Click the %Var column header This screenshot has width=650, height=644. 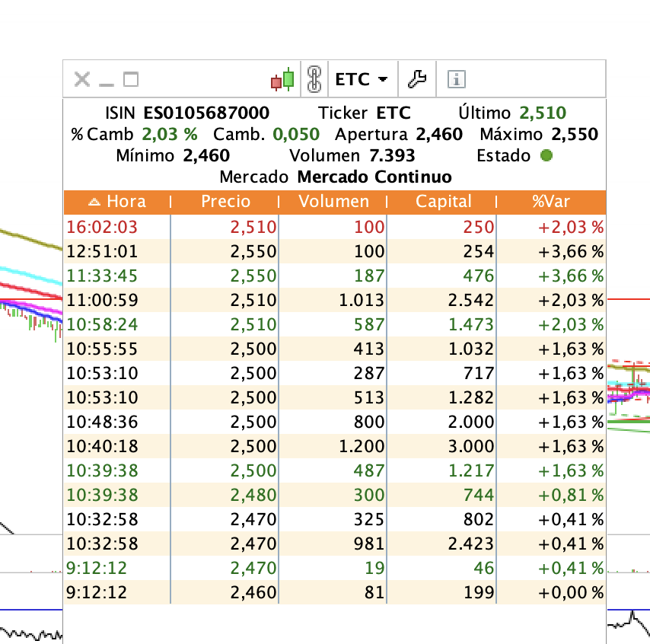[551, 202]
